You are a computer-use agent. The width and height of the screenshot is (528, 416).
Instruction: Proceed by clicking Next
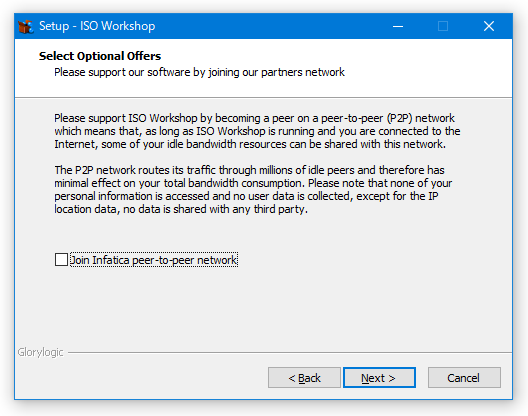pos(379,378)
